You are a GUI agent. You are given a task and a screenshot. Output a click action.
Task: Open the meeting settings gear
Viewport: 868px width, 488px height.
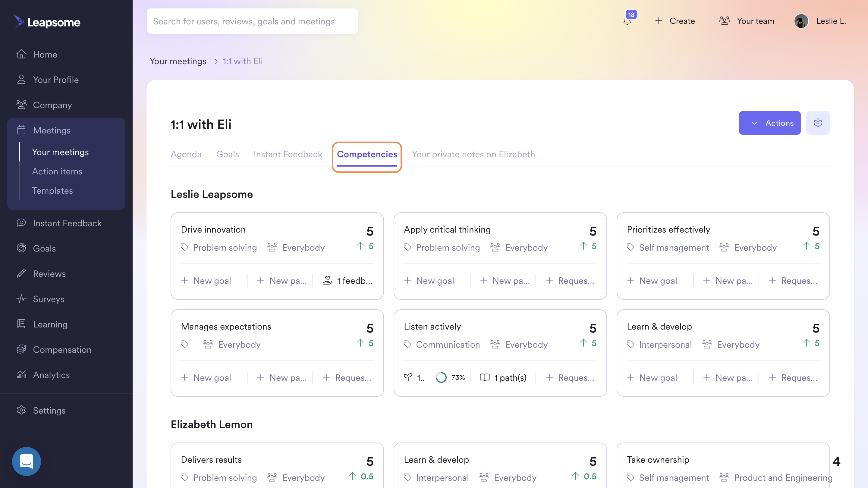coord(818,123)
